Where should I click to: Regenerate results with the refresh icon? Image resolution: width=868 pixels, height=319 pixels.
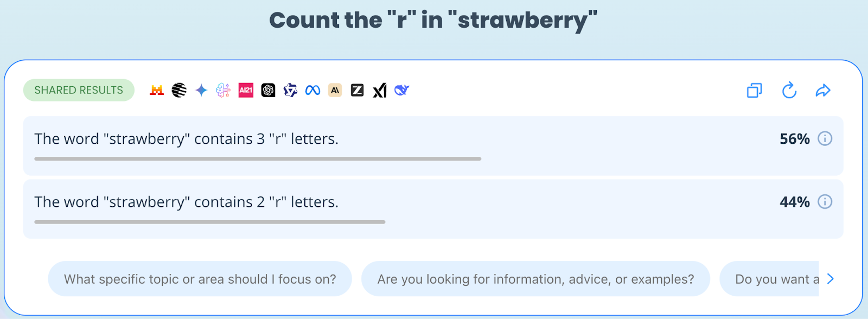[789, 91]
